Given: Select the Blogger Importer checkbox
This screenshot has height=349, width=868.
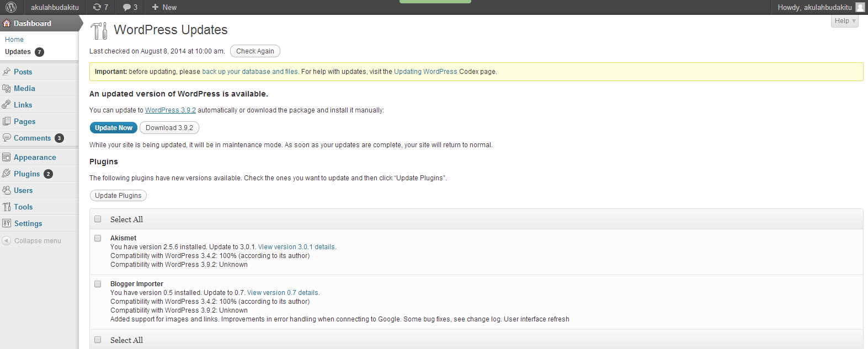Looking at the screenshot, I should point(98,284).
